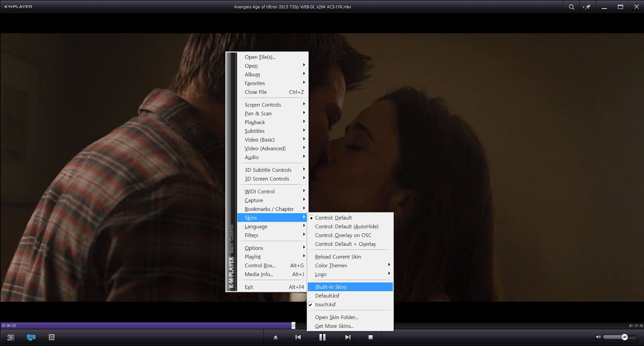644x346 pixels.
Task: Open Media Info... from the menu
Action: [272, 274]
